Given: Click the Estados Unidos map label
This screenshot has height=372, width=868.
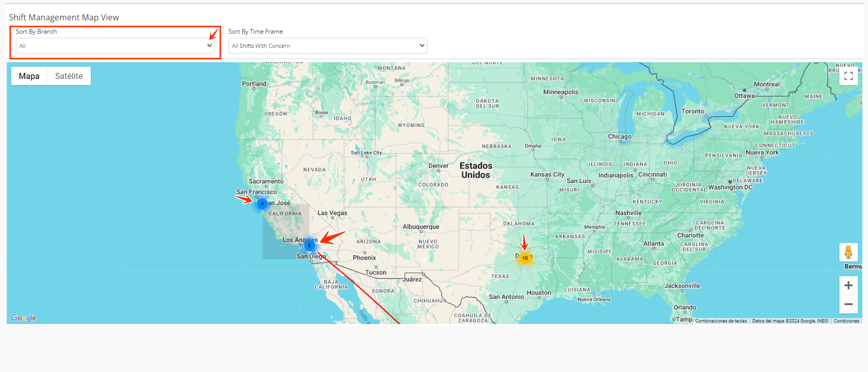Looking at the screenshot, I should [x=475, y=170].
